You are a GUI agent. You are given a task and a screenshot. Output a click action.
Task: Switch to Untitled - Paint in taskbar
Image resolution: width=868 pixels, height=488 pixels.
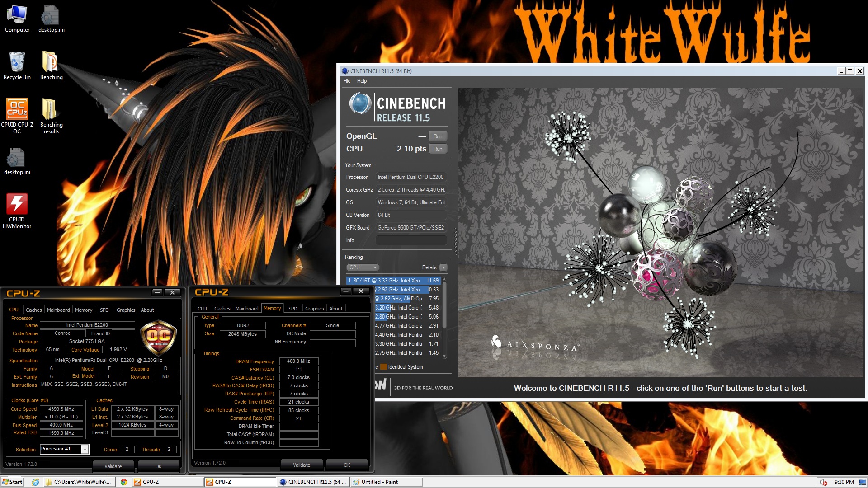click(387, 482)
